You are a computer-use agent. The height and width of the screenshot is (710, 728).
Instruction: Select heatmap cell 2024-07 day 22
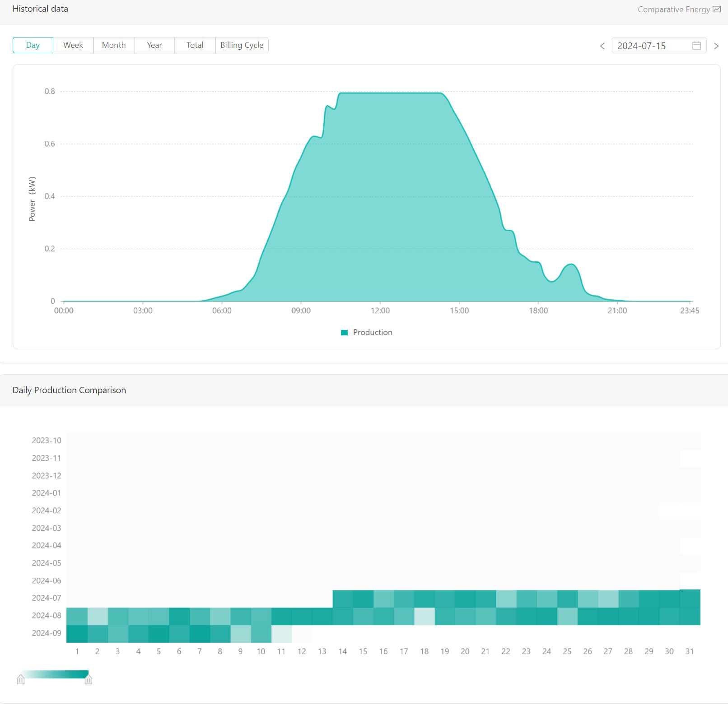click(x=506, y=599)
